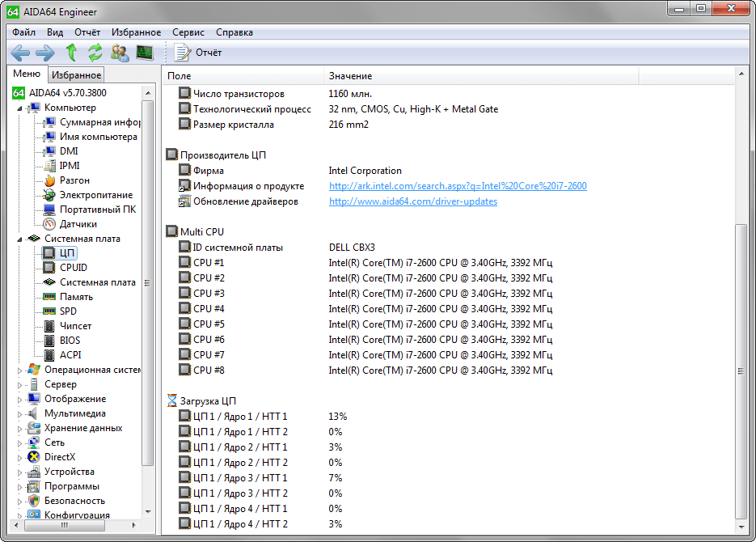Collapse the Системная плата tree branch

pos(20,239)
